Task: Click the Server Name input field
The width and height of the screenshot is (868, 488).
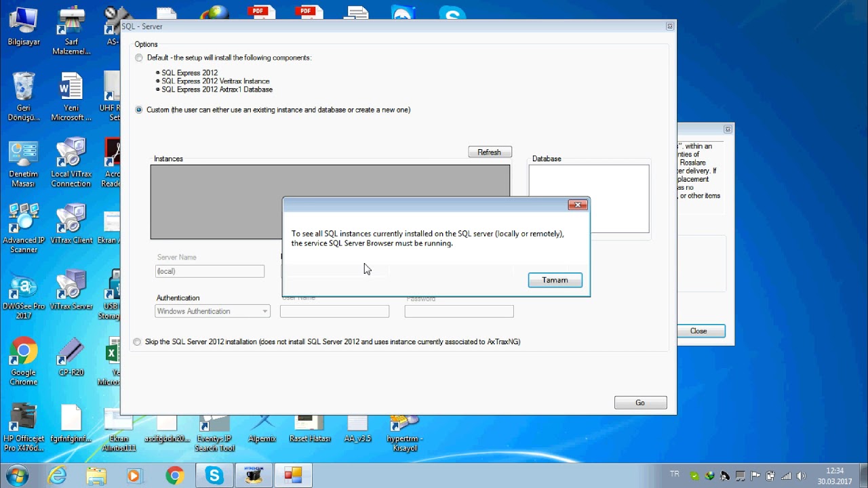Action: [x=210, y=271]
